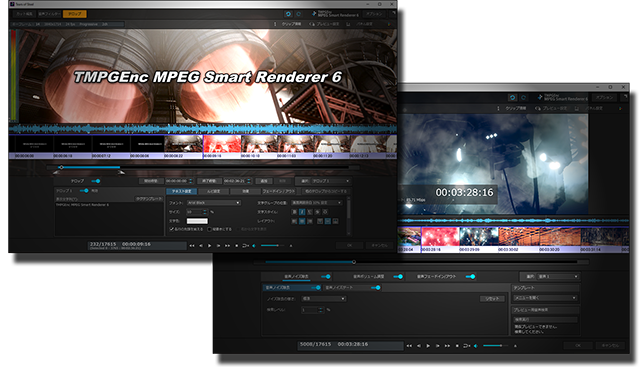This screenshot has height=367, width=640.
Task: Jump to first frame in right window transport
Action: 409,346
